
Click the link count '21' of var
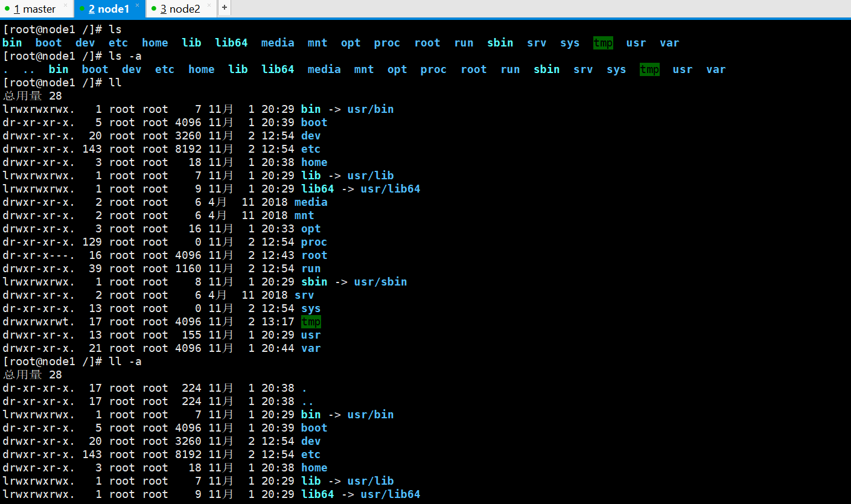(95, 348)
